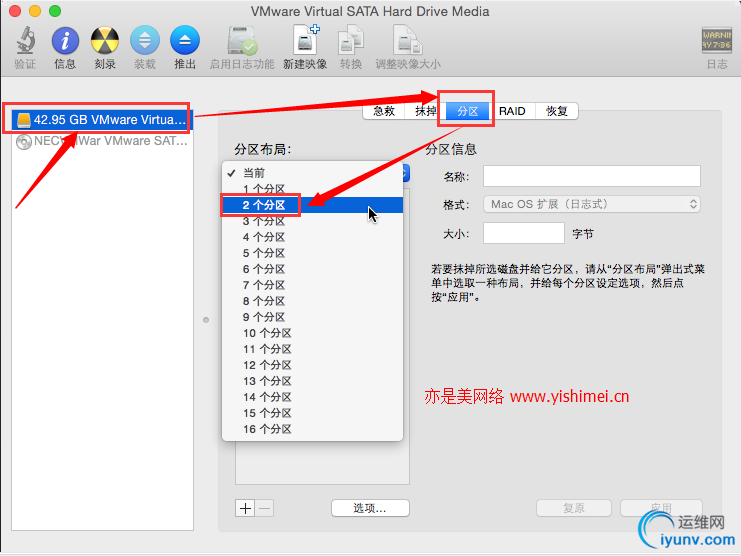The height and width of the screenshot is (556, 741).
Task: Click 调整映像大小 (Resize Image) icon
Action: 407,41
